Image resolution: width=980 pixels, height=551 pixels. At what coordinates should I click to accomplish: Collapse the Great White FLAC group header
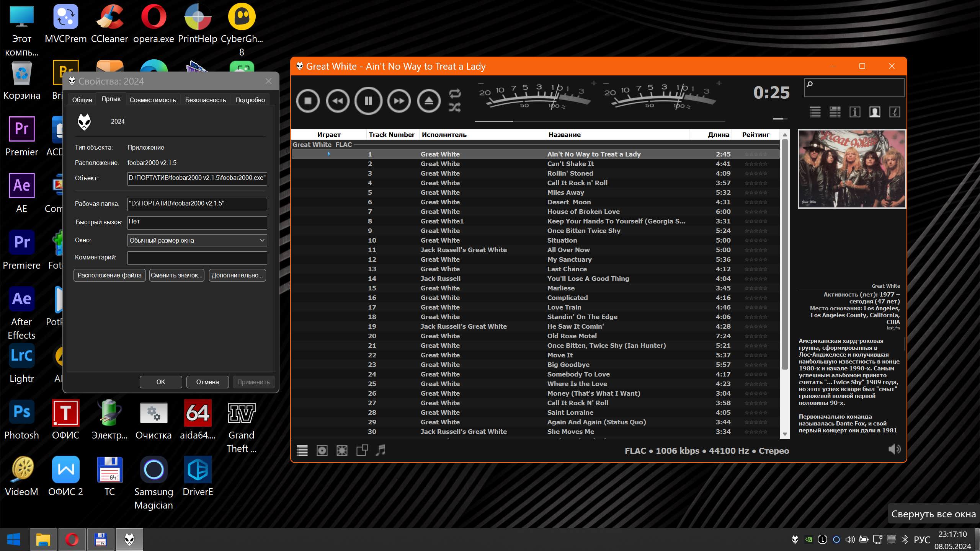(322, 145)
